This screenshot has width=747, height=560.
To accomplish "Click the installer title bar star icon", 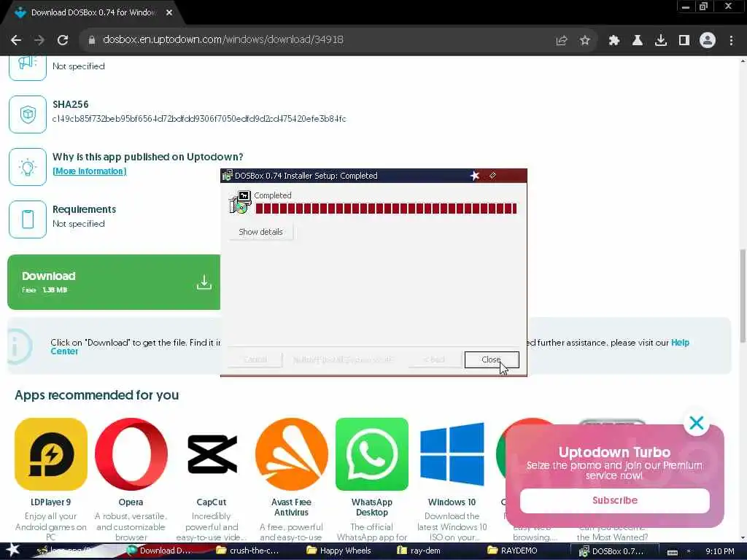I will [474, 176].
